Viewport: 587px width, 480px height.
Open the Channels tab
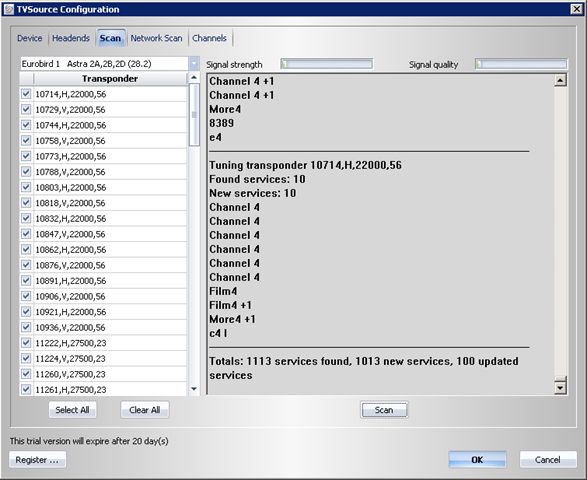point(209,38)
